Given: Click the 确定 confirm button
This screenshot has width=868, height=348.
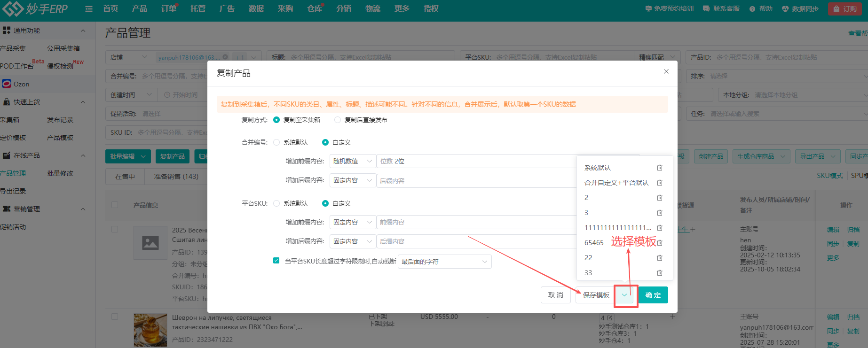Looking at the screenshot, I should pos(653,295).
